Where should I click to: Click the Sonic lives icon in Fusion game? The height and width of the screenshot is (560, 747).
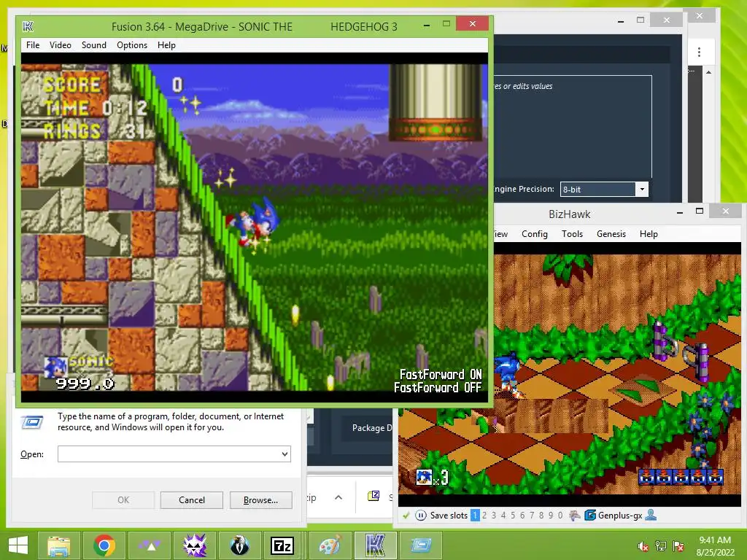[55, 367]
